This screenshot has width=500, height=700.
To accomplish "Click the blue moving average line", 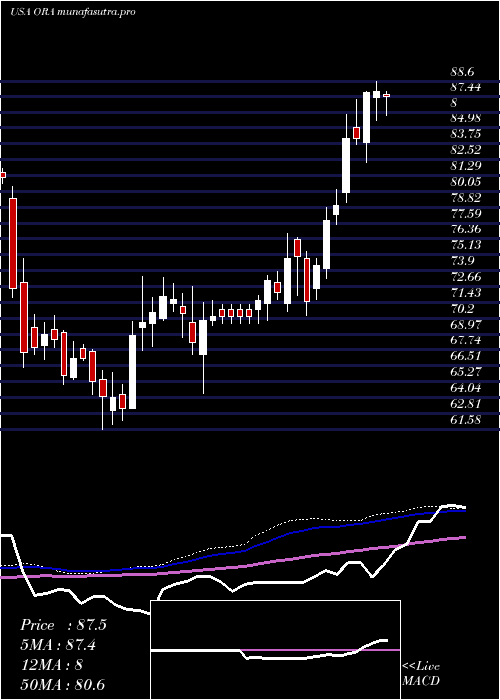I will pos(232,550).
